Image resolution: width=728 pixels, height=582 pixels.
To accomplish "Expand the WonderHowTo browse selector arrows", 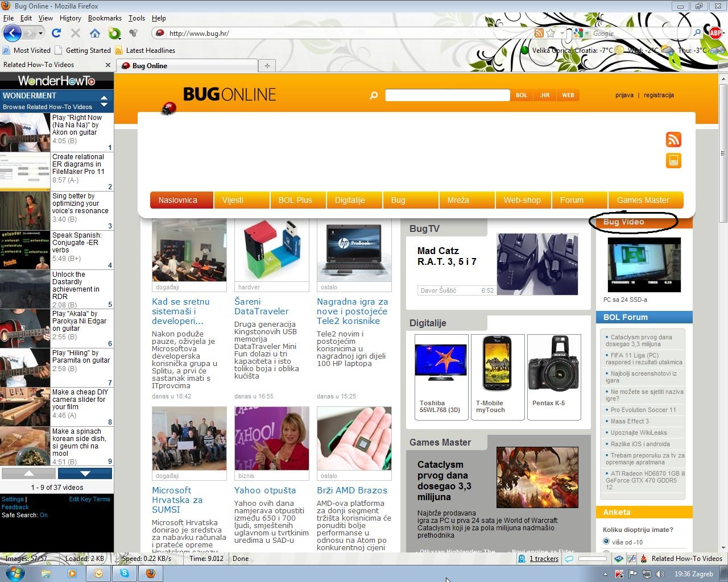I will 104,101.
